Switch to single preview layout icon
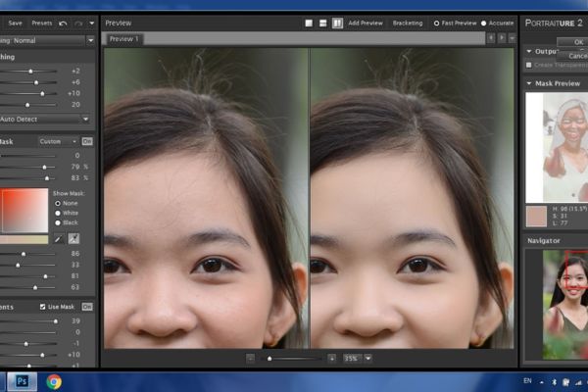Screen dimensions: 588x392 click(309, 24)
